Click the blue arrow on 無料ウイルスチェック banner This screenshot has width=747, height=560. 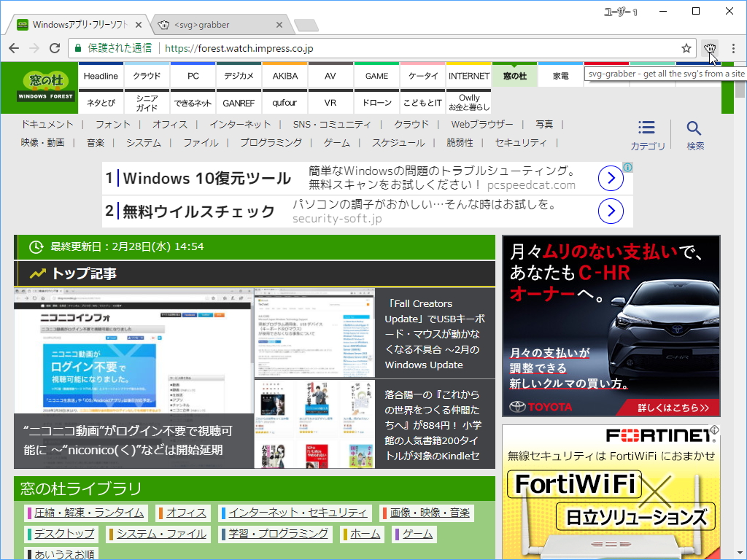[x=611, y=211]
